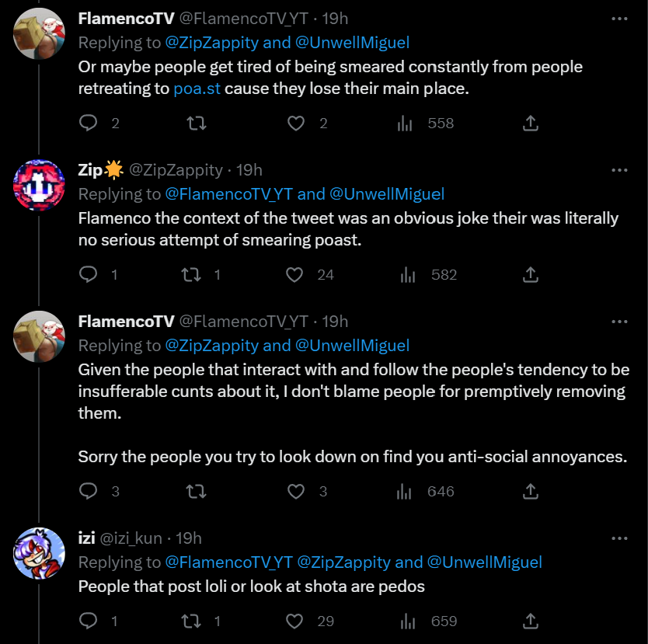
Task: Share FlamencoTV's tweet about anti-social annoyances
Action: click(530, 491)
